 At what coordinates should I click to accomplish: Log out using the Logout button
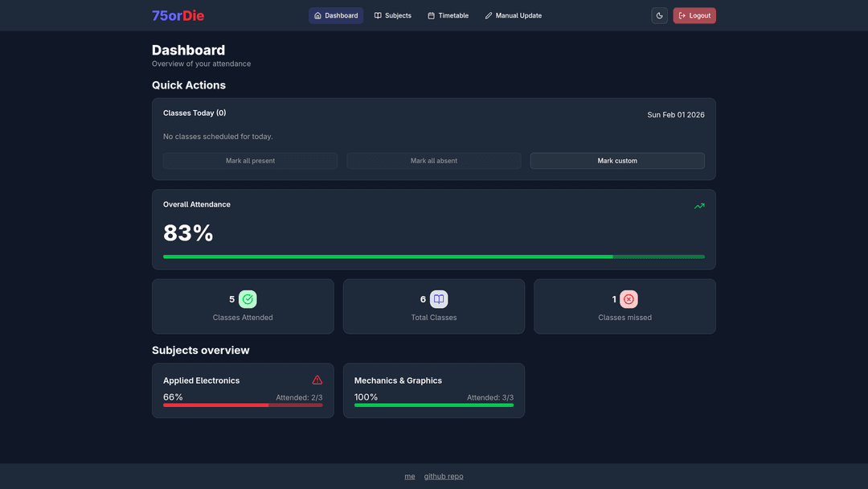694,15
